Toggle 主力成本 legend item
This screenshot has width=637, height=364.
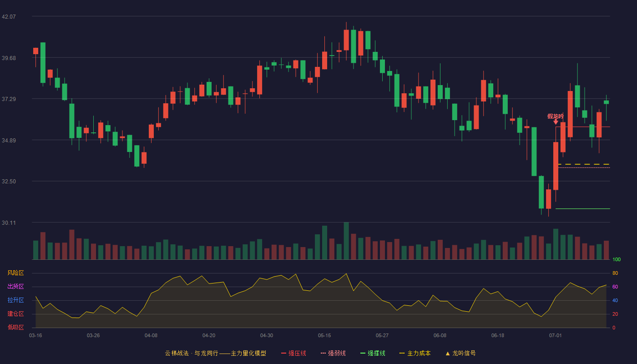point(415,353)
